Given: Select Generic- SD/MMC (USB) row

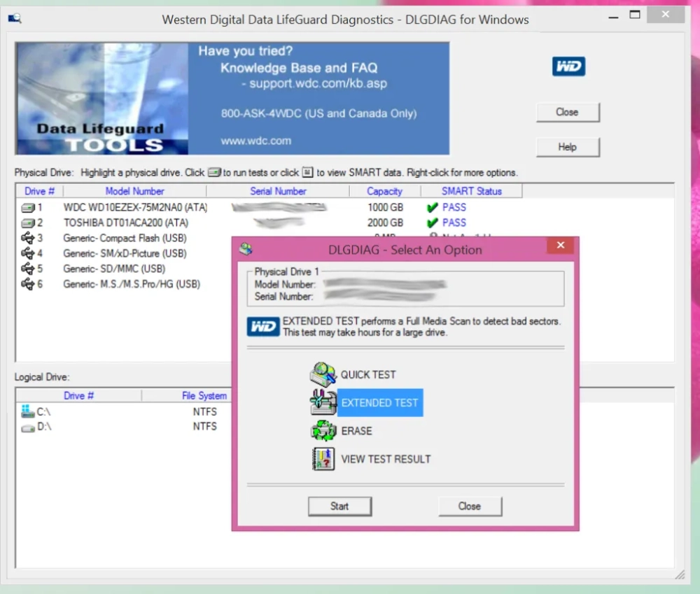Looking at the screenshot, I should click(x=114, y=269).
